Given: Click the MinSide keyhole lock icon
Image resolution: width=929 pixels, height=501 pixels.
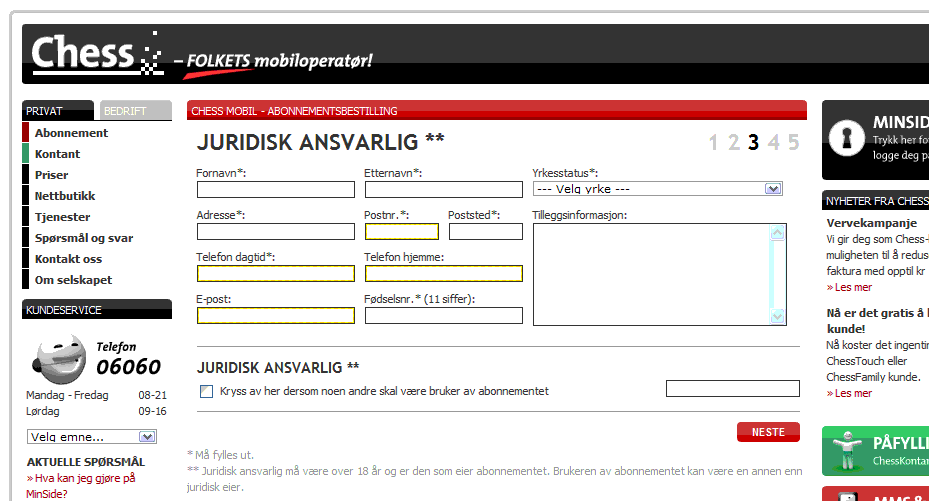Looking at the screenshot, I should click(x=846, y=139).
